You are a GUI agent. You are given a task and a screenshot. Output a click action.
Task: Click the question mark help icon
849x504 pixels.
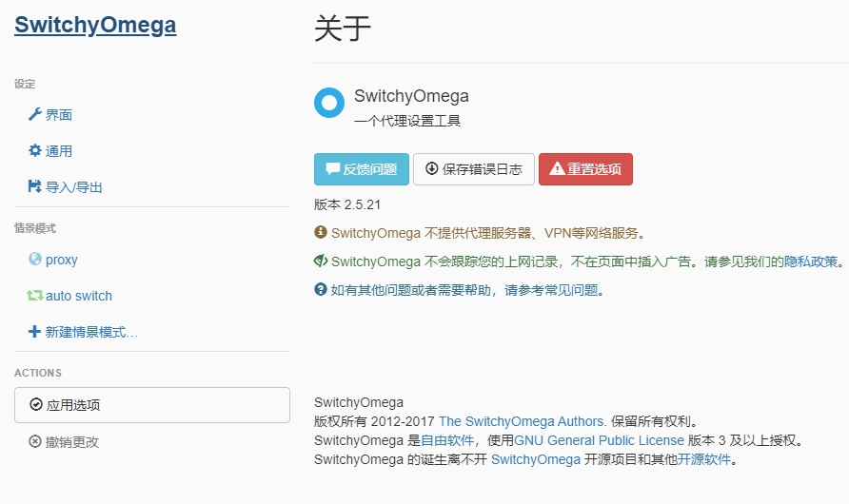(321, 290)
